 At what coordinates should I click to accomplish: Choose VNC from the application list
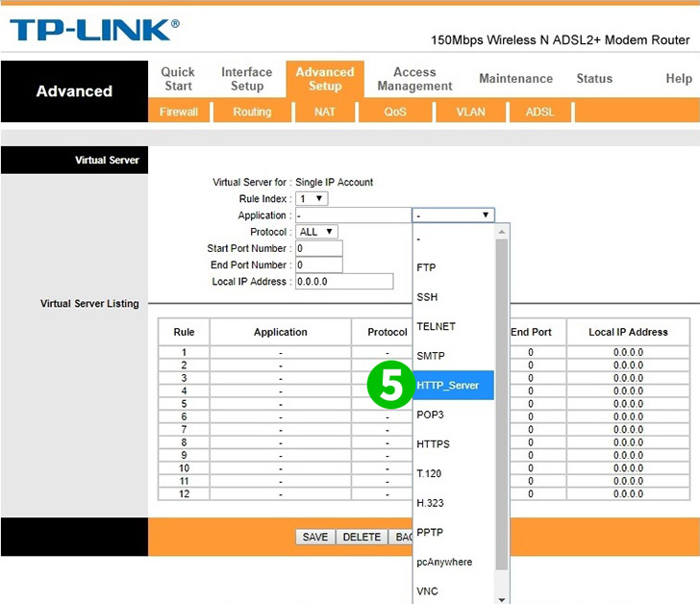point(453,591)
